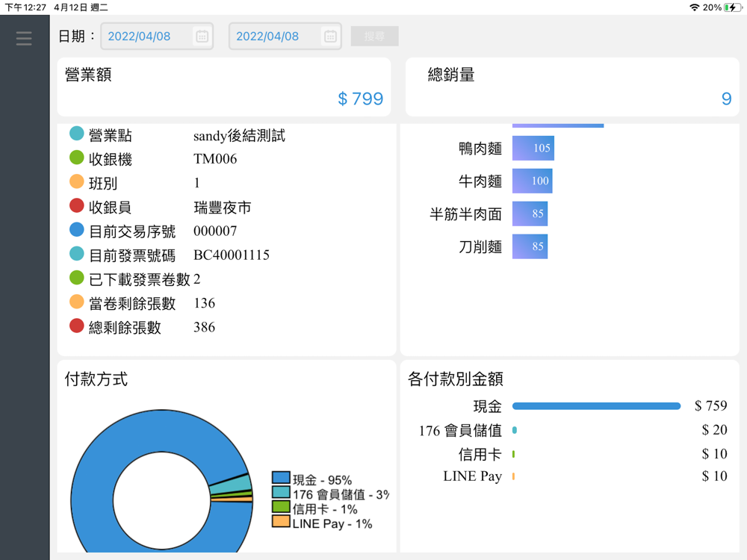Tap the Wi-Fi status icon
Viewport: 747px width, 560px height.
[695, 7]
